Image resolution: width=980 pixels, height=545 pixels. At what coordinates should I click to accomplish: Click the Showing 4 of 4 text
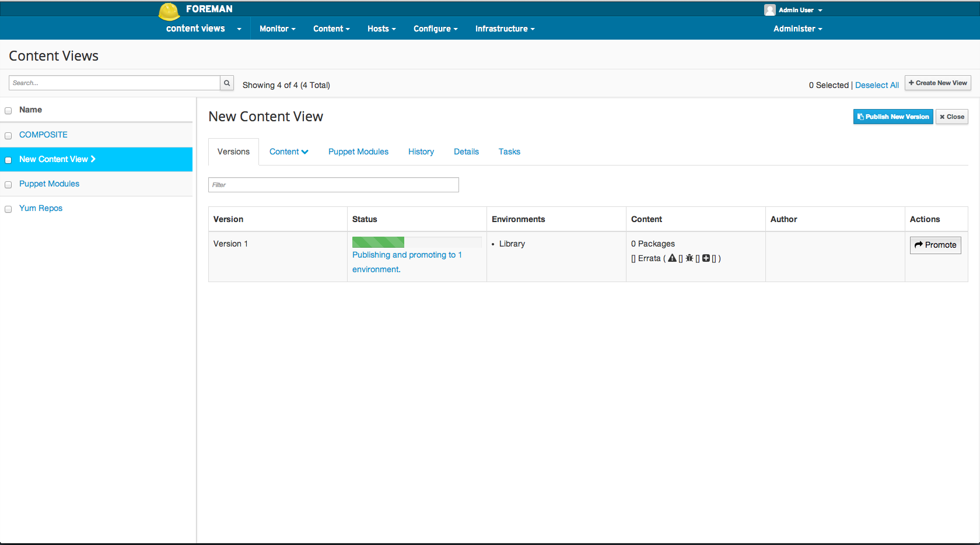[x=286, y=85]
